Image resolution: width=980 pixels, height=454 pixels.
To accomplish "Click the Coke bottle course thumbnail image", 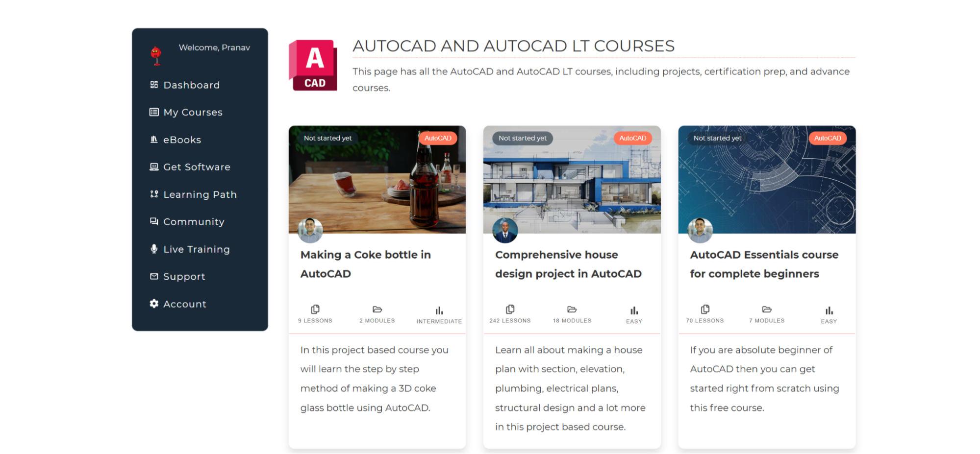I will click(x=377, y=179).
